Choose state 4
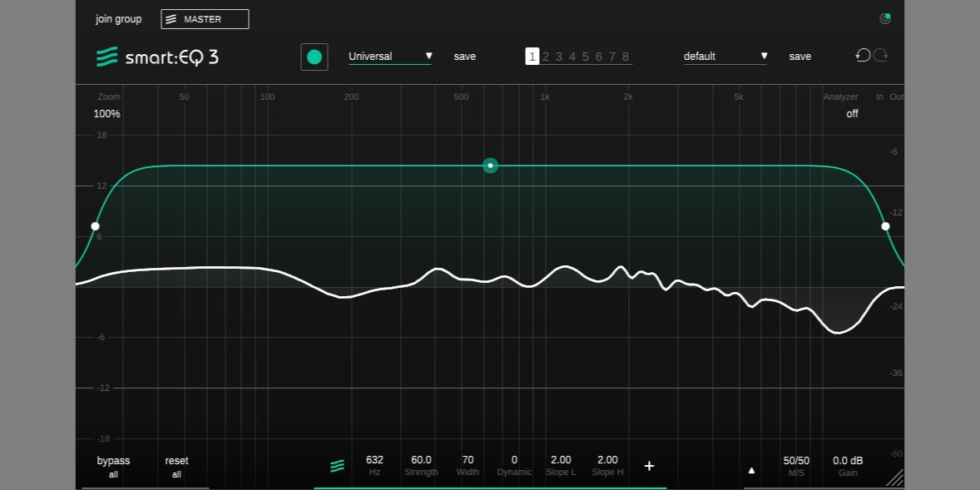The image size is (980, 490). [x=572, y=57]
